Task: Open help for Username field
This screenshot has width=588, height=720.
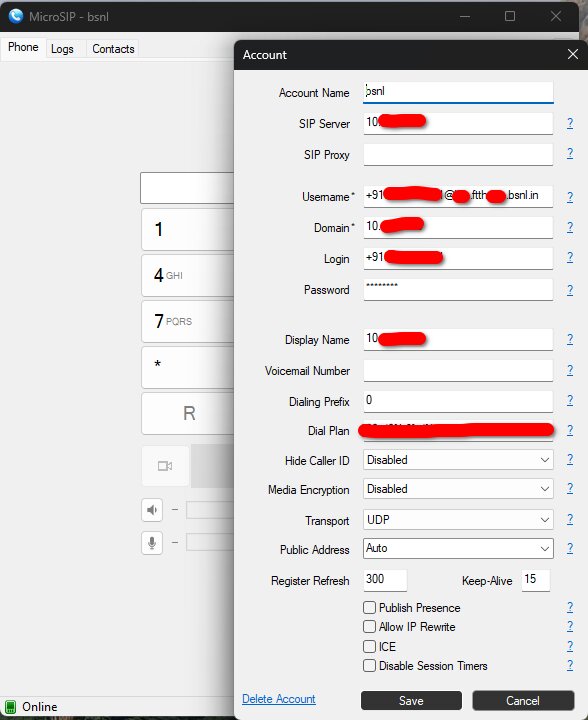Action: point(570,197)
